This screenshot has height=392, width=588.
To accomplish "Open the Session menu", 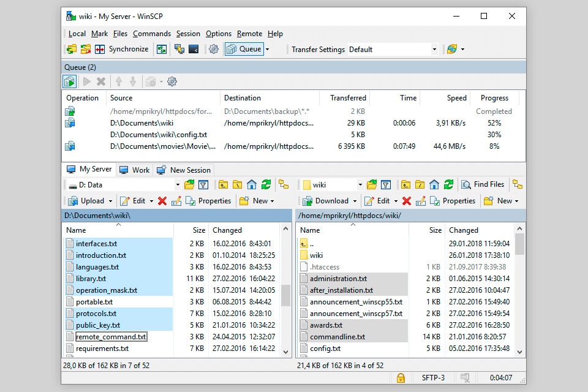I will [188, 34].
